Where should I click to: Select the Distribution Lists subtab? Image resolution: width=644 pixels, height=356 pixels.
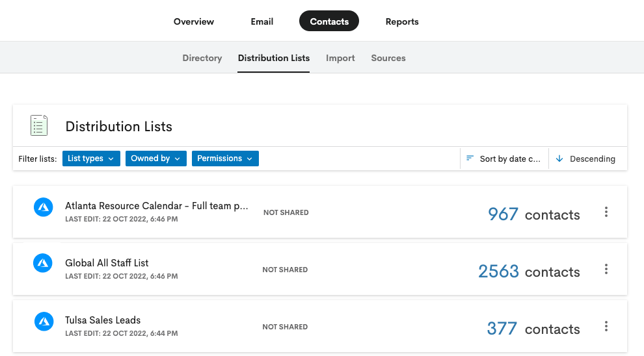[x=274, y=58]
